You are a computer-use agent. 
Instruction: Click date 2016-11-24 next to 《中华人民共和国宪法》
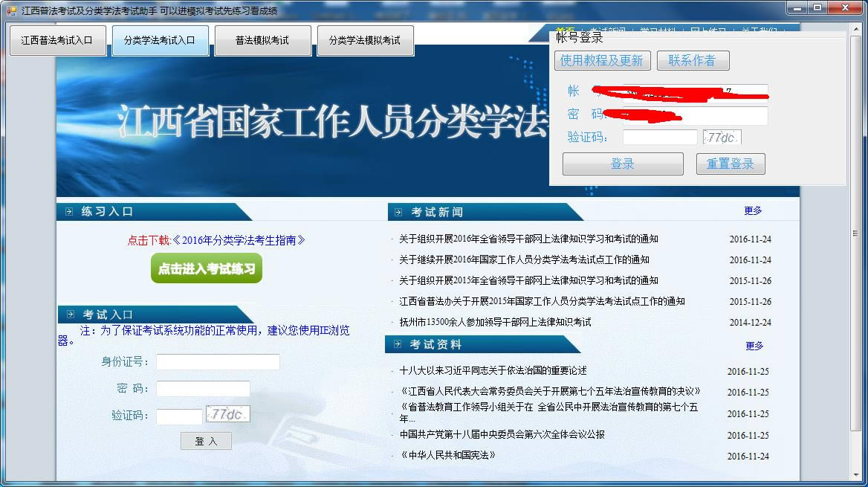[x=748, y=457]
